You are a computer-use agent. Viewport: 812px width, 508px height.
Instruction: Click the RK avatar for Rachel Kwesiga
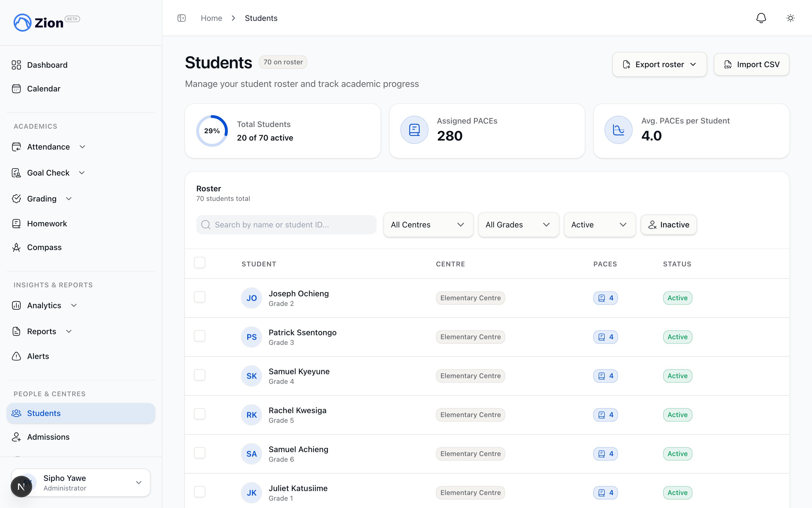251,415
